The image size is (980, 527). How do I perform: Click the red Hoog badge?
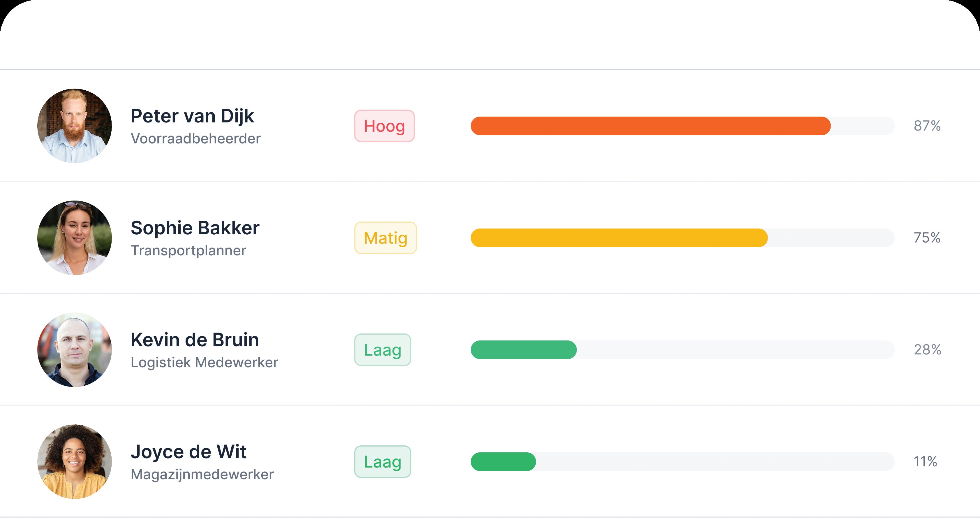[x=384, y=126]
